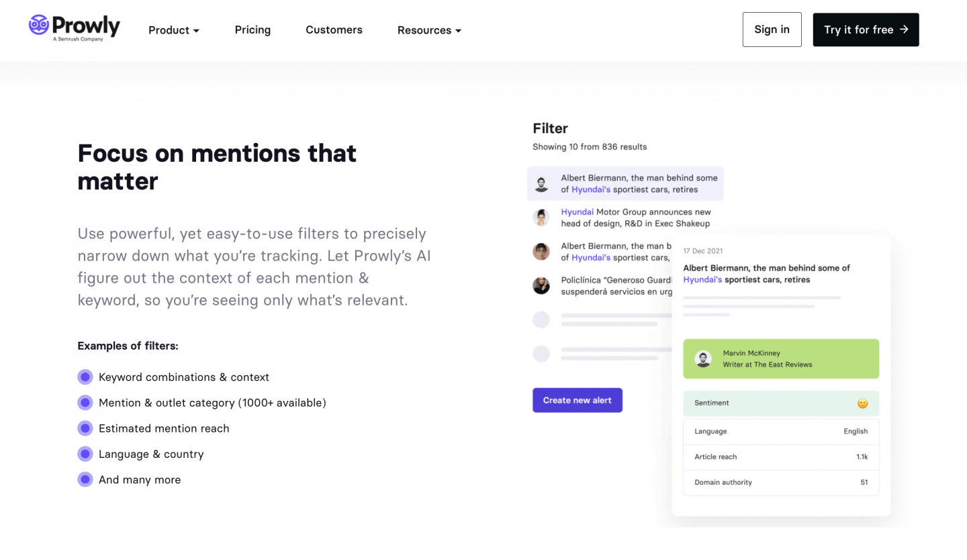Image resolution: width=967 pixels, height=560 pixels.
Task: Click the Sign in button
Action: [x=772, y=30]
